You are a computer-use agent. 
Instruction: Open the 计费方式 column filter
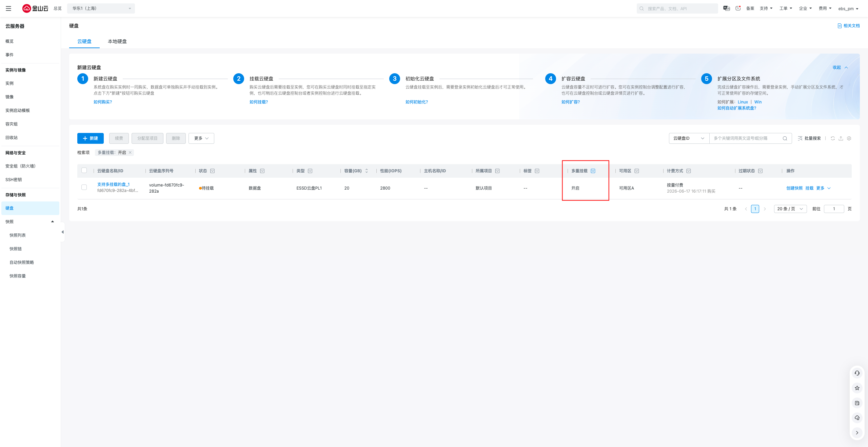pyautogui.click(x=689, y=171)
